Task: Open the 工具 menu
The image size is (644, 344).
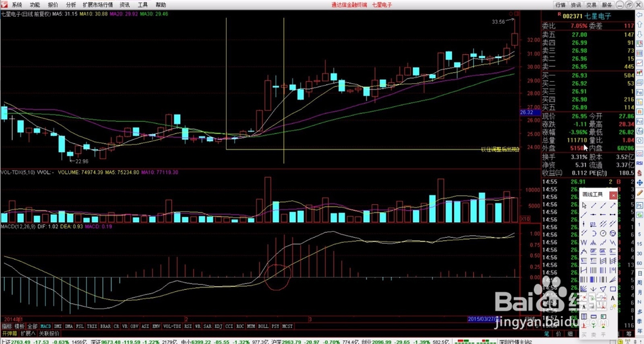Action: 142,5
